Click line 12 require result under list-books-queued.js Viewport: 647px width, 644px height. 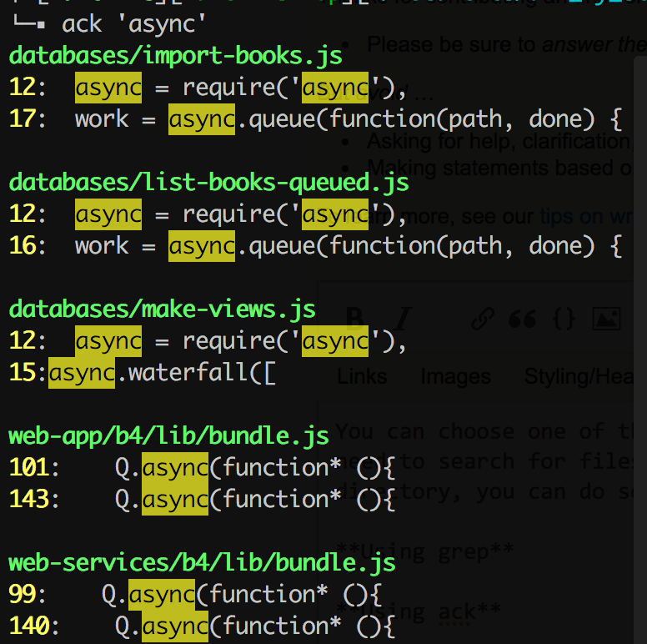[x=208, y=214]
